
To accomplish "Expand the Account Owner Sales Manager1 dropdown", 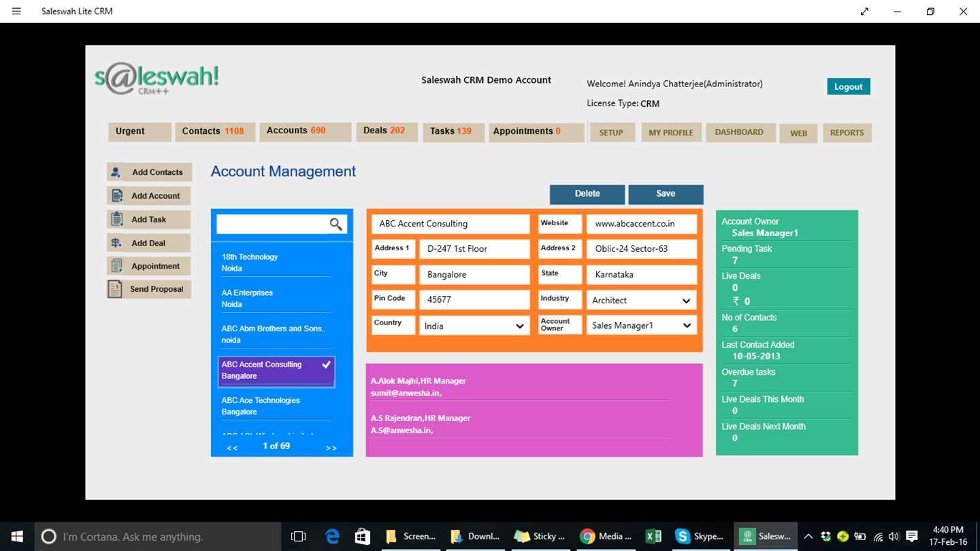I will coord(642,325).
